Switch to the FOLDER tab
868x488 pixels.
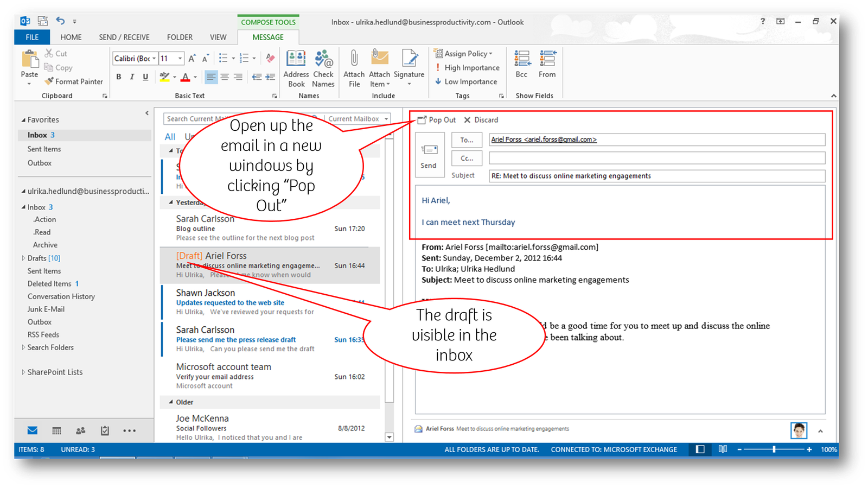coord(180,37)
